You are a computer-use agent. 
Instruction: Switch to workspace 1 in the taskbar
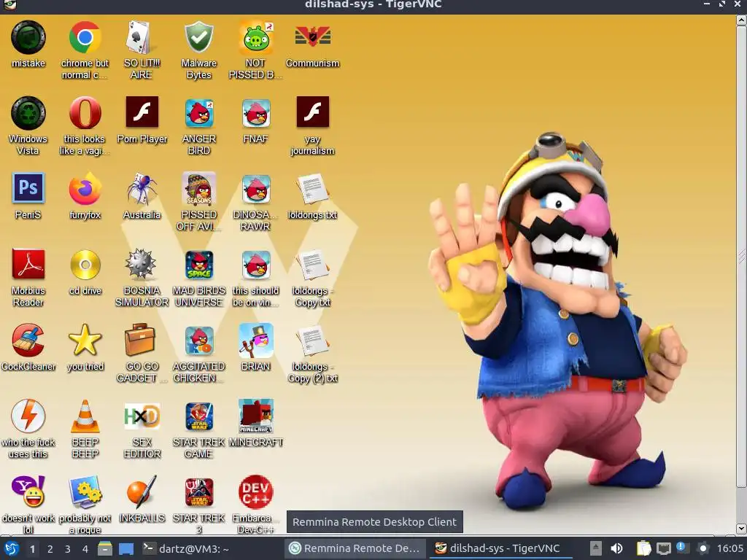[32, 549]
